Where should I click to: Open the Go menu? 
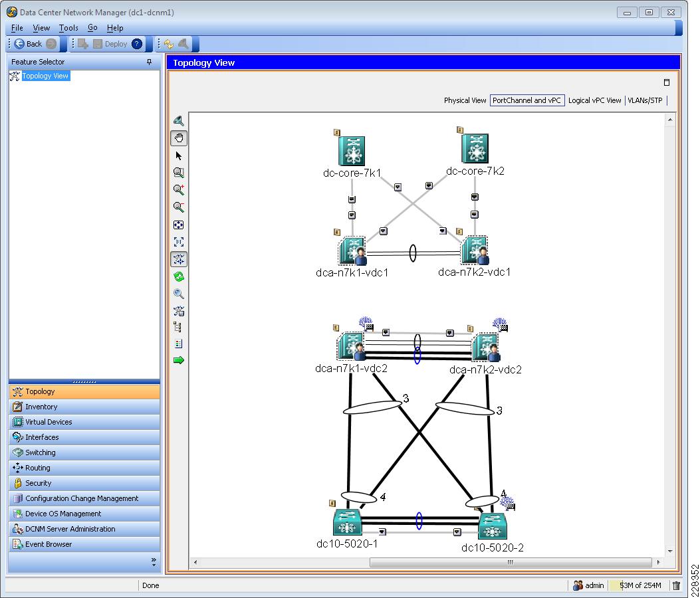click(x=92, y=28)
